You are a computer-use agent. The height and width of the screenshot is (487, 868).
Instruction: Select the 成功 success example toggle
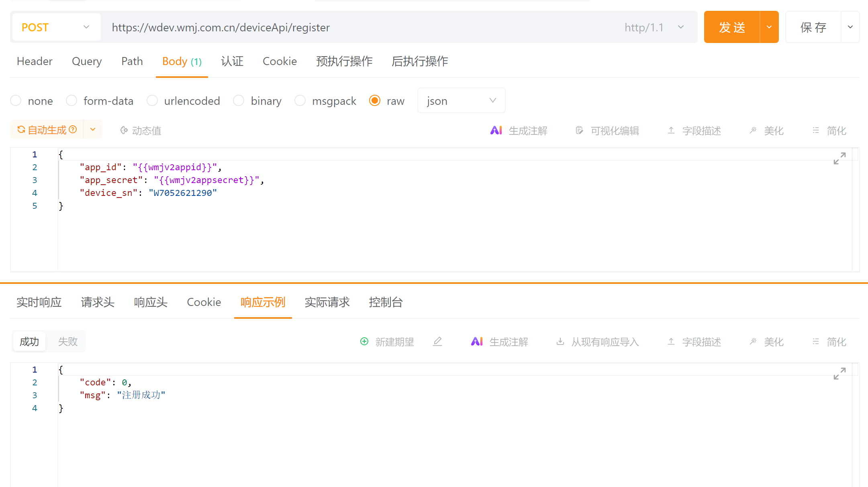pyautogui.click(x=29, y=342)
